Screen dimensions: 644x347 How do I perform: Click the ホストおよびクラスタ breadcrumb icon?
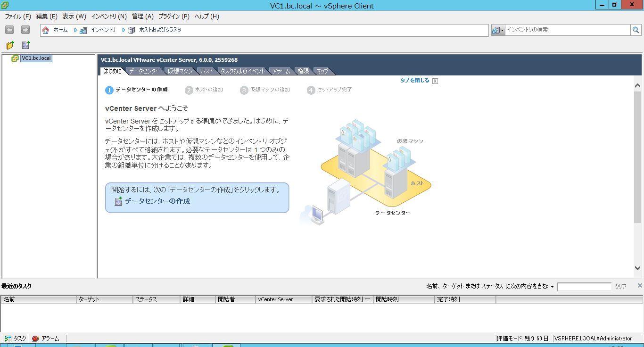[x=132, y=30]
